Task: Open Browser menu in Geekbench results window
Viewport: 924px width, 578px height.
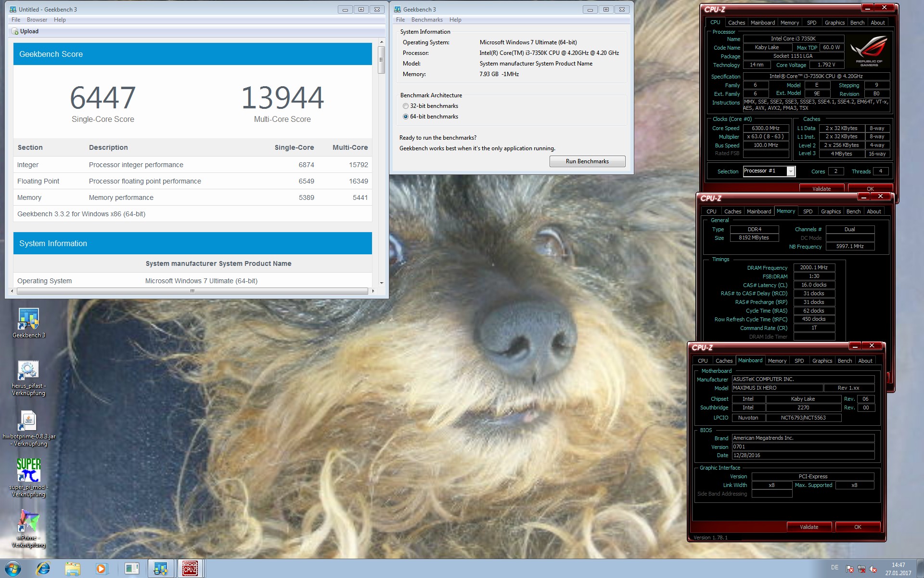Action: (37, 20)
